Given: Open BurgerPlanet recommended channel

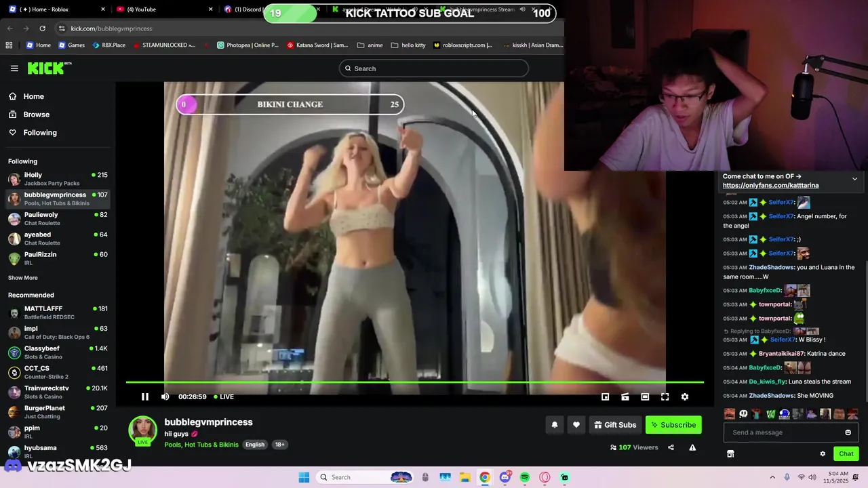Looking at the screenshot, I should pos(58,412).
